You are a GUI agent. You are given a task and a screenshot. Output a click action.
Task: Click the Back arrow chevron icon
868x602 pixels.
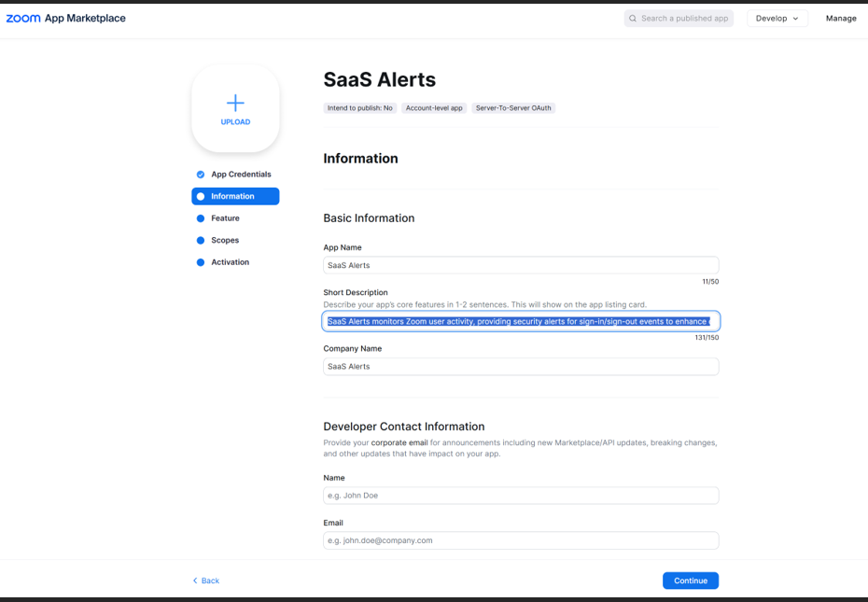195,581
